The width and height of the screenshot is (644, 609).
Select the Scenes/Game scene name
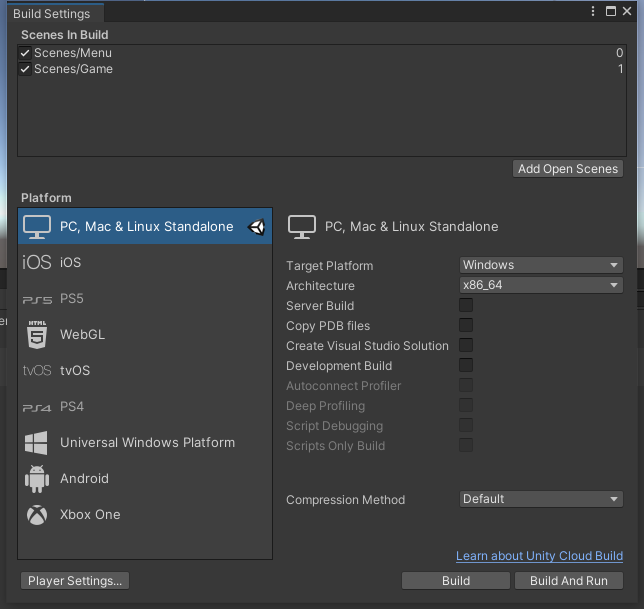tap(73, 69)
